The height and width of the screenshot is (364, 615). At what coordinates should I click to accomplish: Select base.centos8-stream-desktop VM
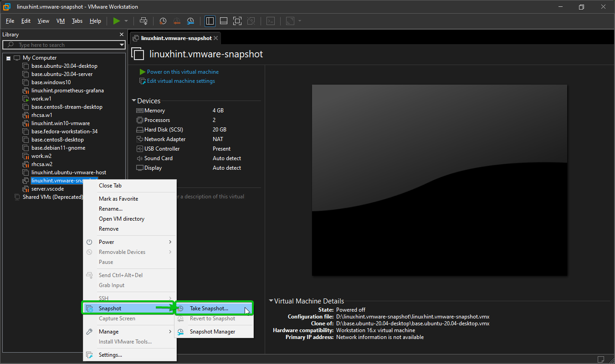pos(67,107)
